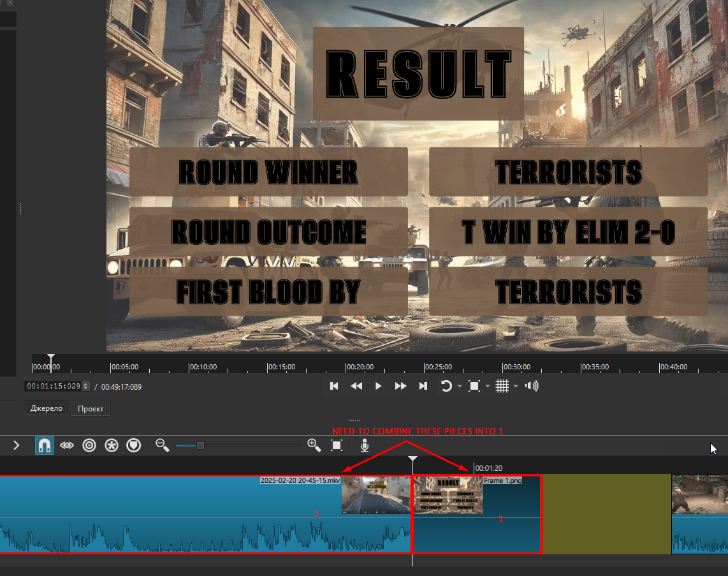Image resolution: width=728 pixels, height=576 pixels.
Task: Toggle the zoom fit icon in player
Action: (474, 386)
